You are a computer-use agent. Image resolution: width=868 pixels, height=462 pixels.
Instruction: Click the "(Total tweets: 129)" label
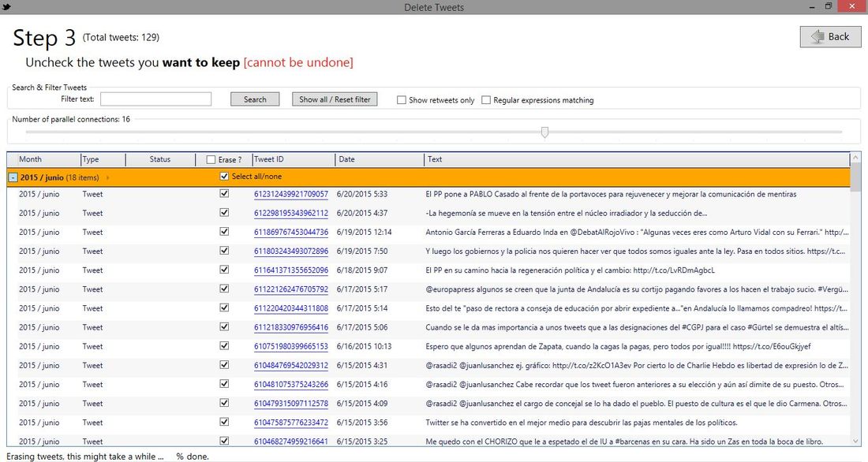point(121,37)
